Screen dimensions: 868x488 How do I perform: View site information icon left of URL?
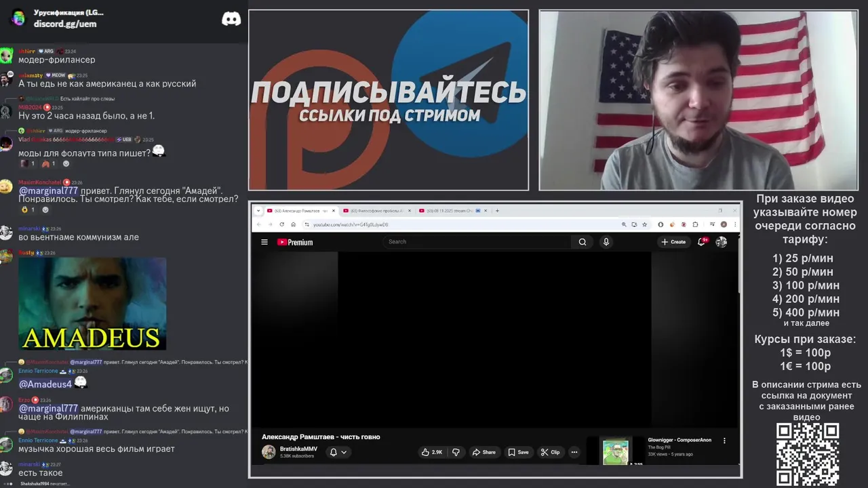point(307,224)
